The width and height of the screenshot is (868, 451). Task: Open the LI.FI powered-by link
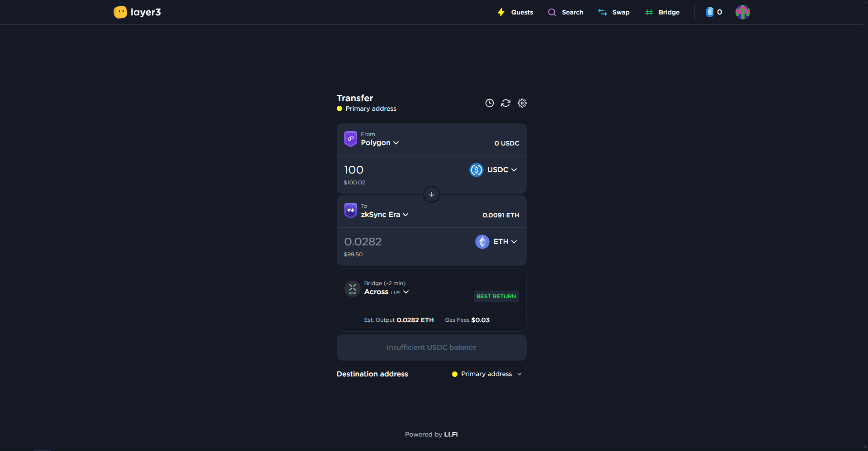[x=451, y=434]
